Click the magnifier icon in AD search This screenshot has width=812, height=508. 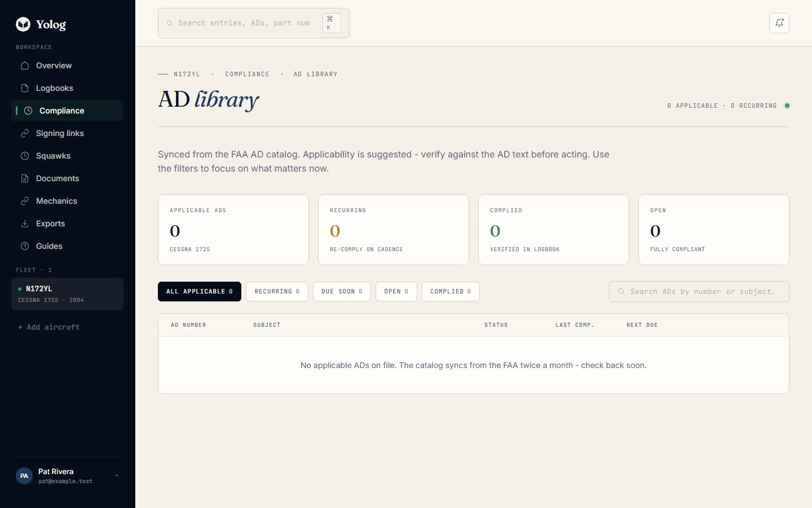point(621,291)
